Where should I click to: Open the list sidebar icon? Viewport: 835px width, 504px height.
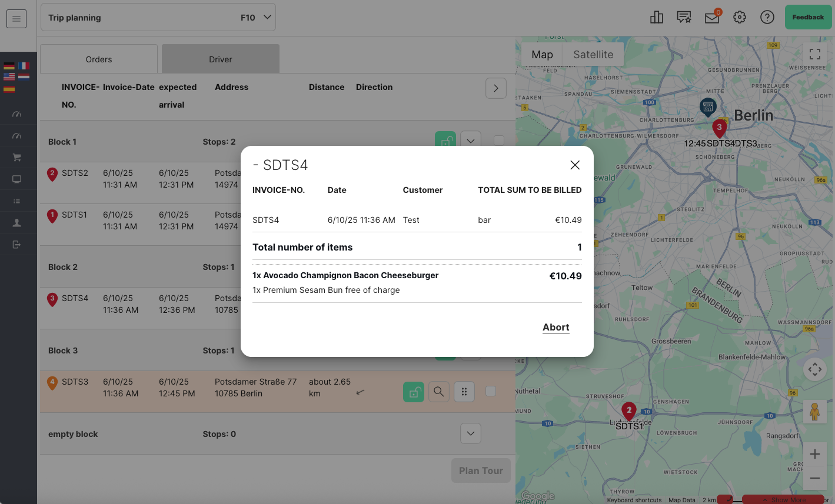16,201
